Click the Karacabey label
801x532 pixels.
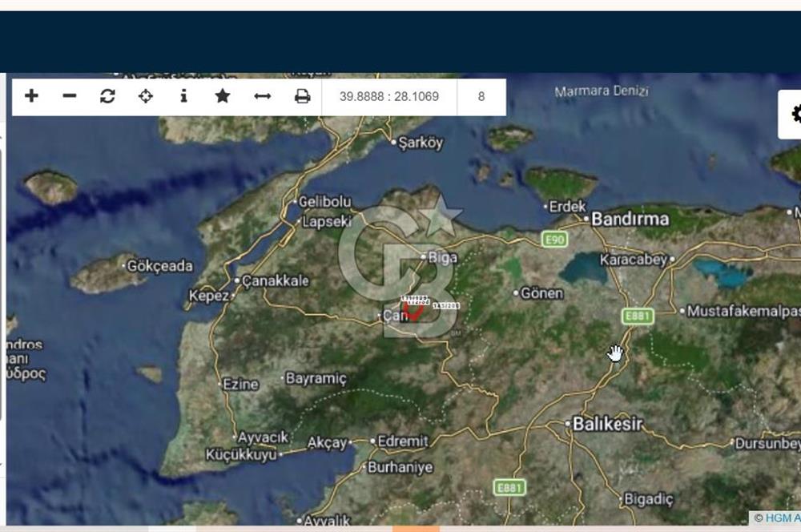[x=634, y=260]
